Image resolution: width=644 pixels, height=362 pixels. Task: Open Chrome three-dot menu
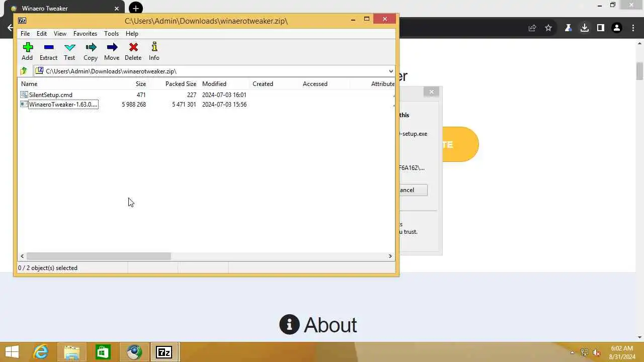[633, 28]
